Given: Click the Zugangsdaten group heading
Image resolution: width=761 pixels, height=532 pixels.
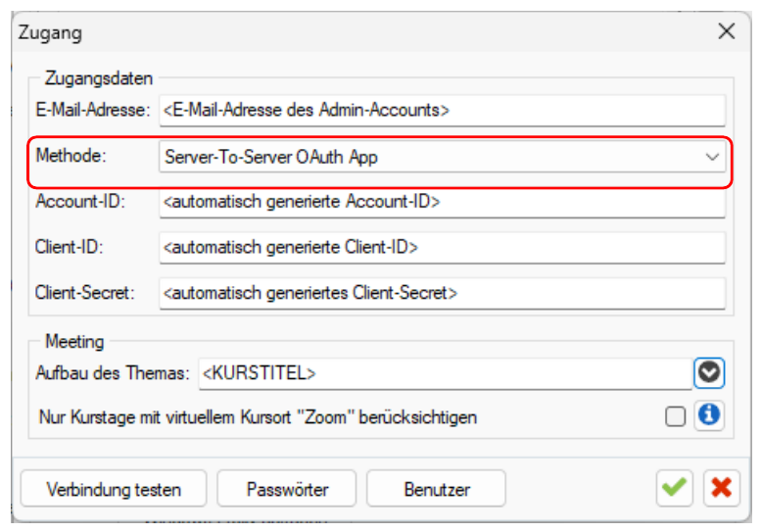Looking at the screenshot, I should 99,78.
